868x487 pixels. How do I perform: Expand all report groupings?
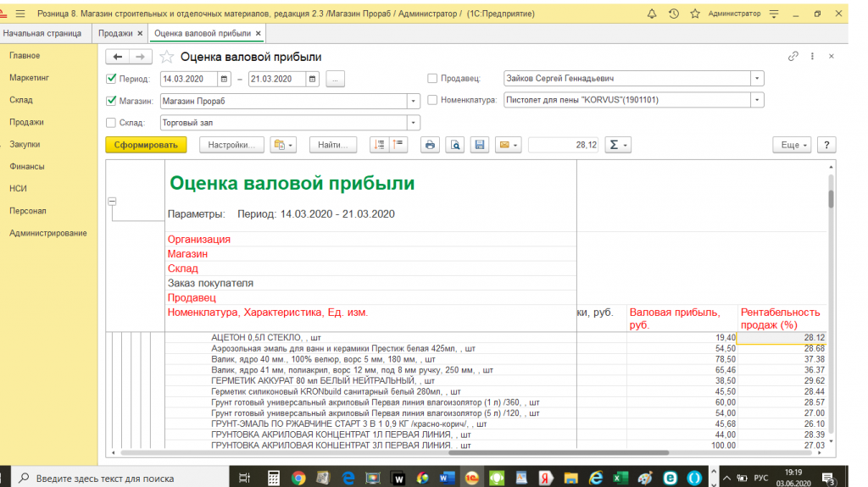(379, 145)
